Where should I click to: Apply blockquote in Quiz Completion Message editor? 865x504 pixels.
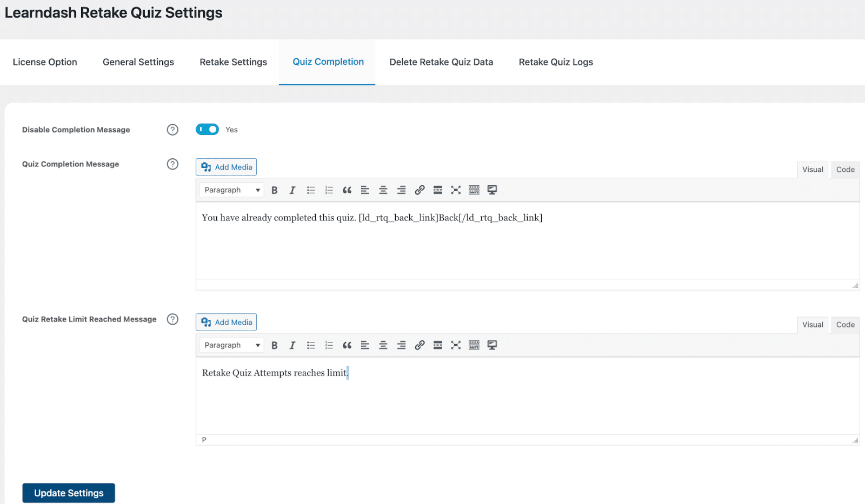click(347, 190)
